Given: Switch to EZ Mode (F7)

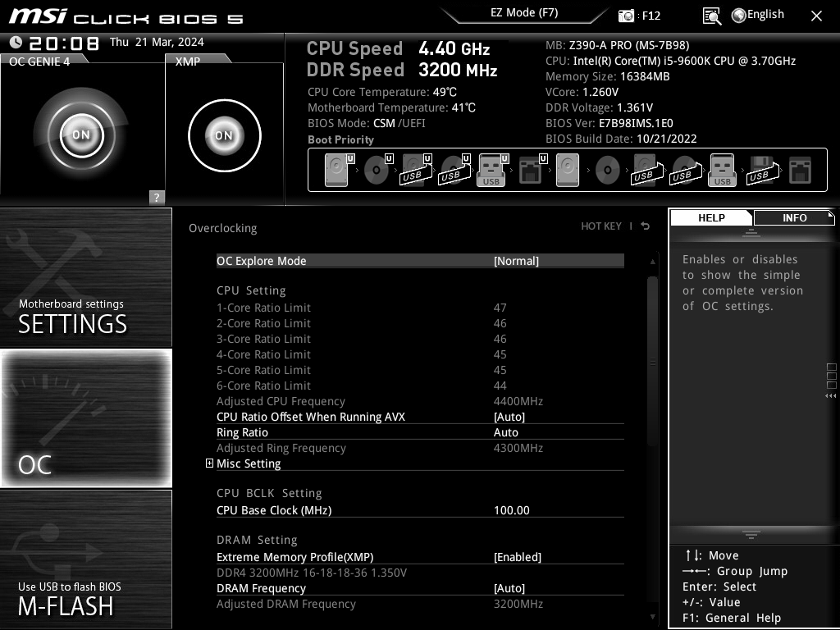Looking at the screenshot, I should click(x=524, y=13).
